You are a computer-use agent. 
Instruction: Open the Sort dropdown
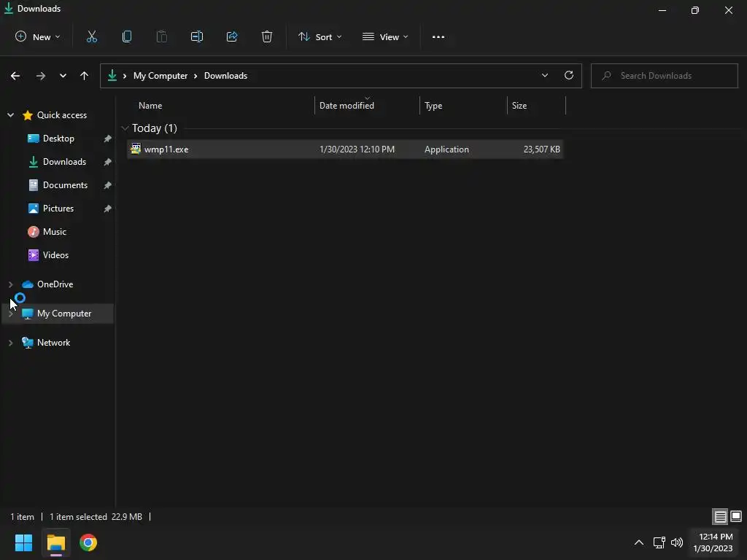(x=320, y=36)
